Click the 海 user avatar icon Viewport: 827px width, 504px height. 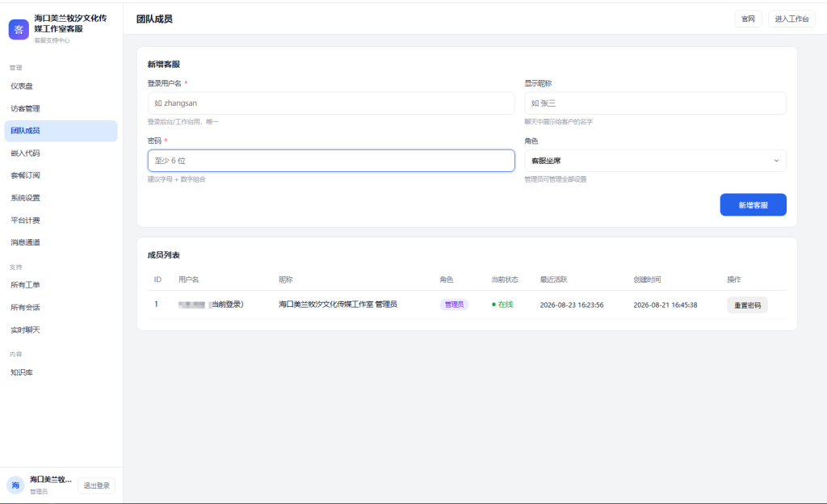pos(15,485)
